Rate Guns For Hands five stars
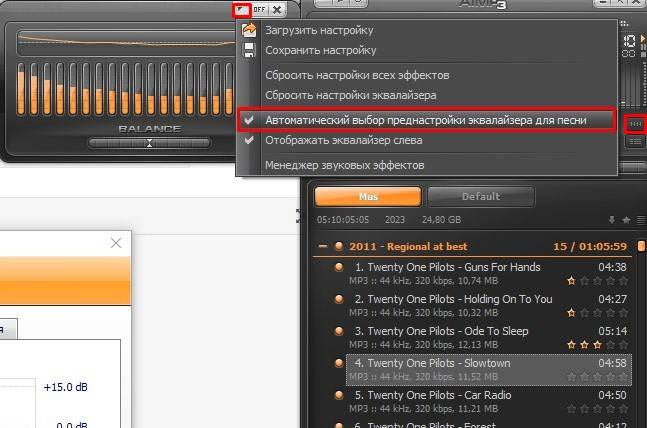Viewport: 647px width, 428px height. tap(623, 281)
